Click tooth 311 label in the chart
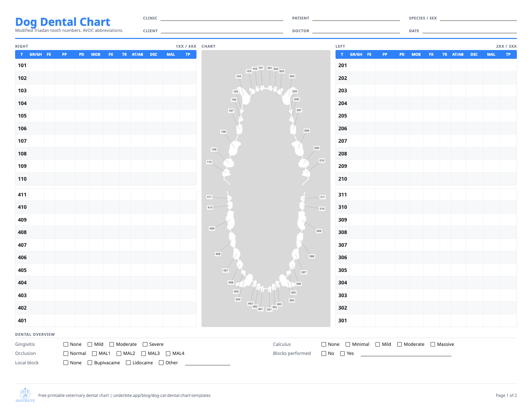The width and height of the screenshot is (532, 411). 322,197
